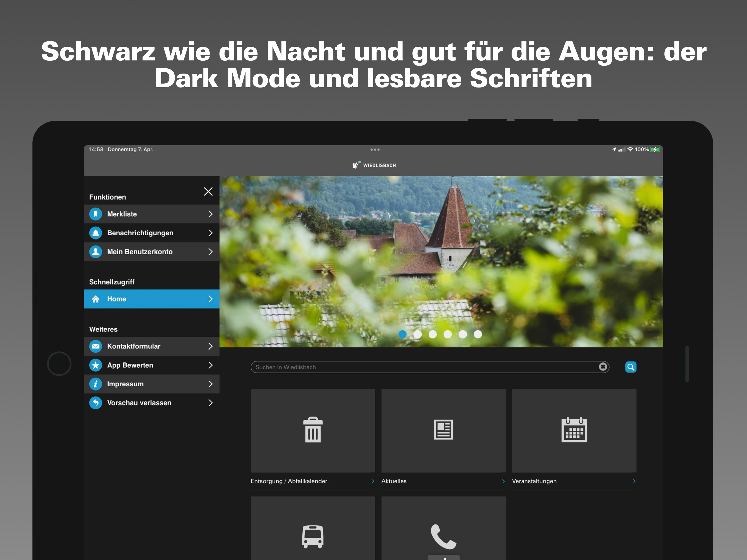Click the blue search magnifier button

(631, 367)
